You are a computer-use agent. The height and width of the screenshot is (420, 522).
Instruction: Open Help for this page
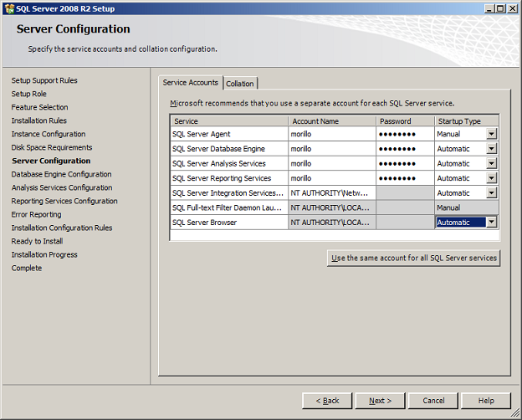[486, 401]
